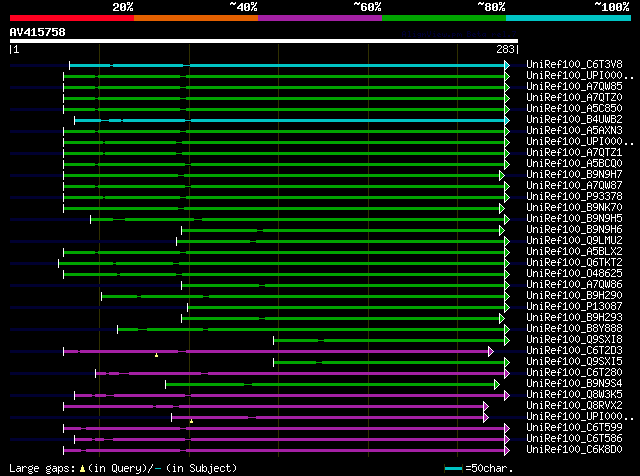Click the UniRef100_P93378 label
This screenshot has height=476, width=640.
pyautogui.click(x=574, y=196)
